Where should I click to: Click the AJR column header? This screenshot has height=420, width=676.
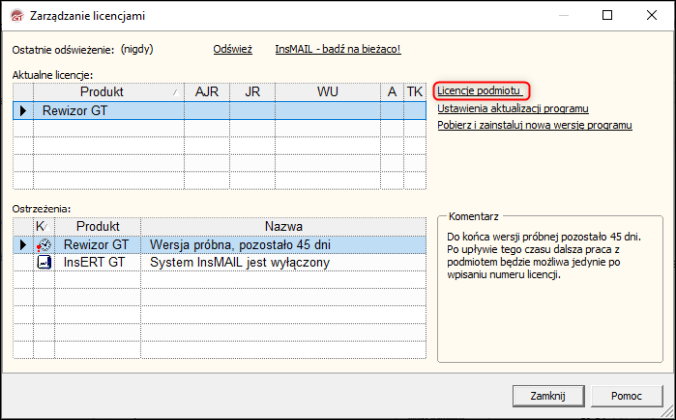207,92
